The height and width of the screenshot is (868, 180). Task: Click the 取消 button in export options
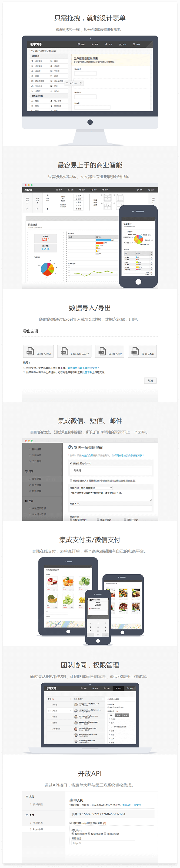[150, 381]
